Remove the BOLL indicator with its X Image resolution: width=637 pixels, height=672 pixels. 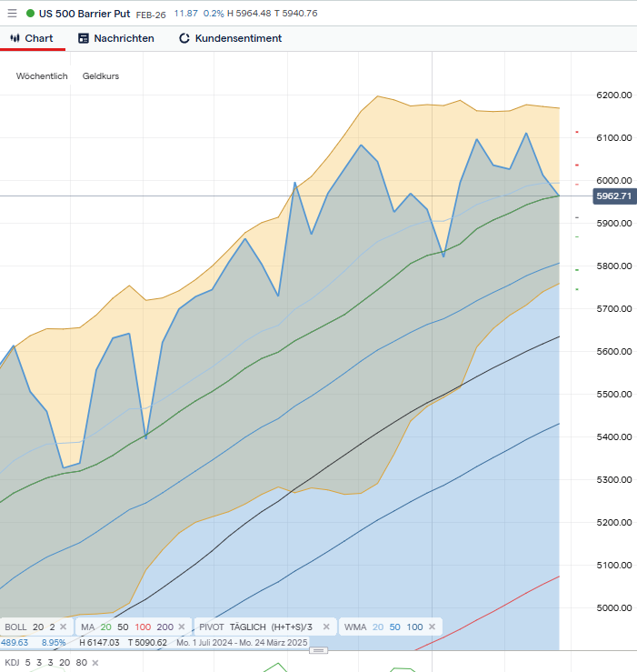(x=63, y=627)
